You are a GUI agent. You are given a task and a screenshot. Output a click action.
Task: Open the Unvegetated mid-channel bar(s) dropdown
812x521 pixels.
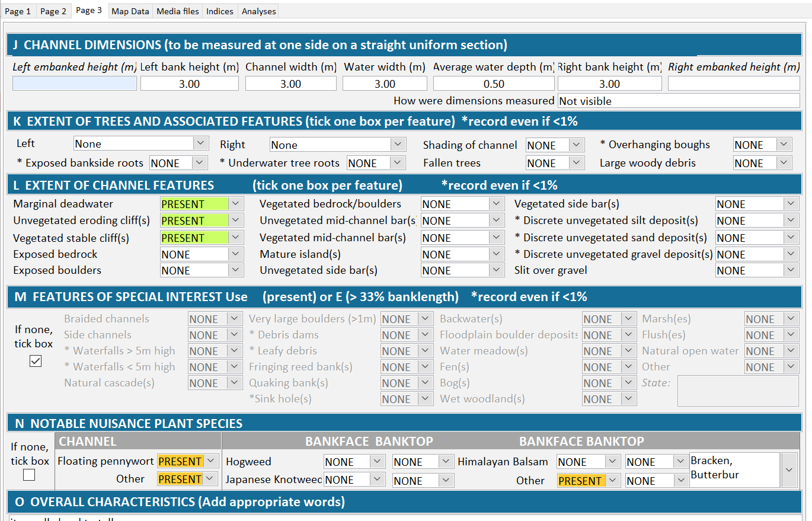tap(463, 220)
